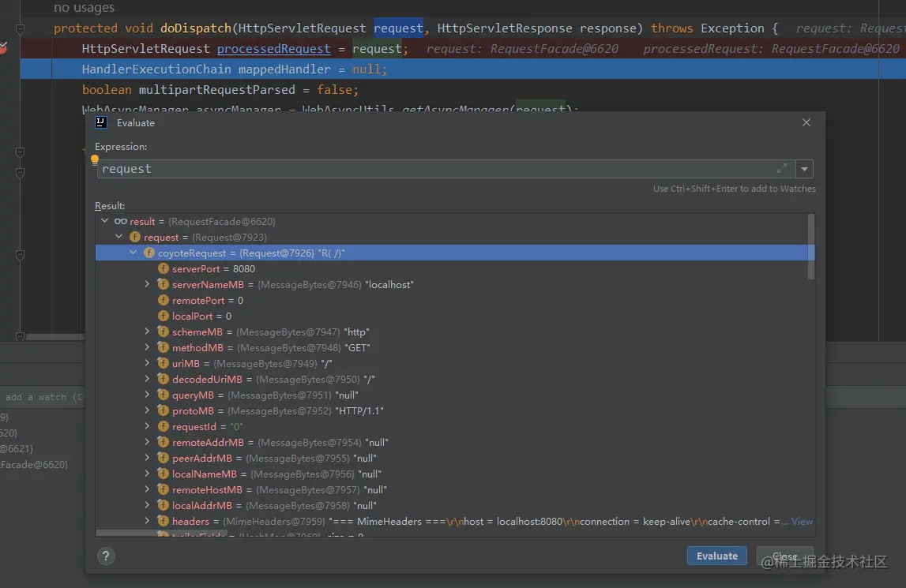
Task: Open the View link for headers
Action: (x=802, y=522)
